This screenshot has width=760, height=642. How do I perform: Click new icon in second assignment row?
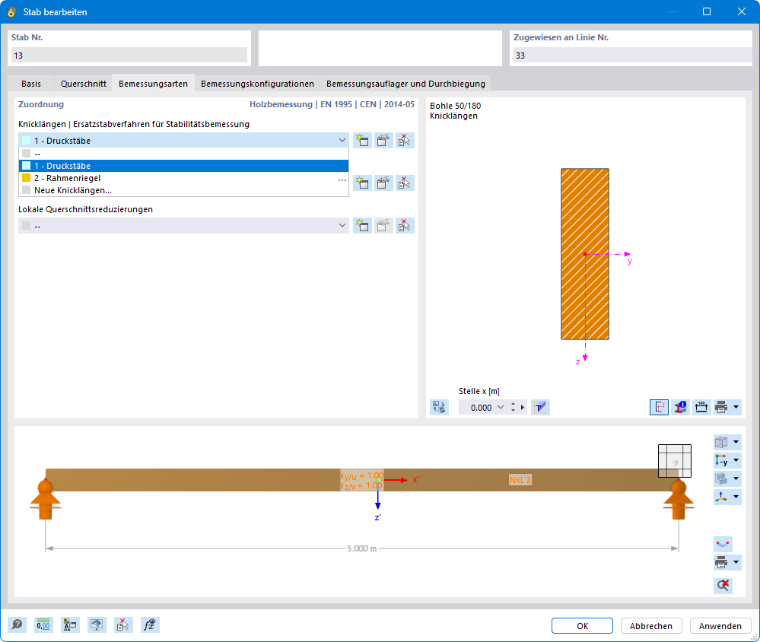pyautogui.click(x=362, y=183)
